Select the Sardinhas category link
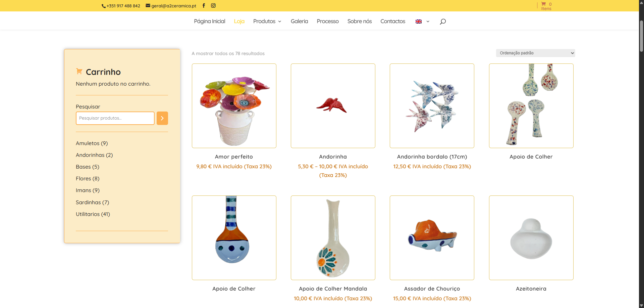 (92, 202)
